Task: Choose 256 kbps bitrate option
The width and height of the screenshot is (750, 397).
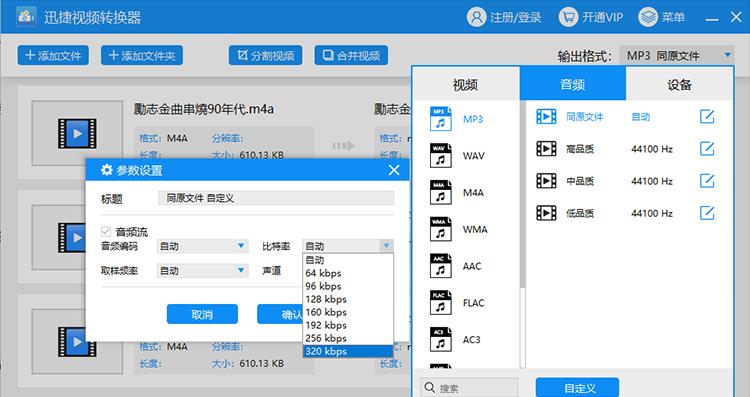Action: [x=348, y=338]
